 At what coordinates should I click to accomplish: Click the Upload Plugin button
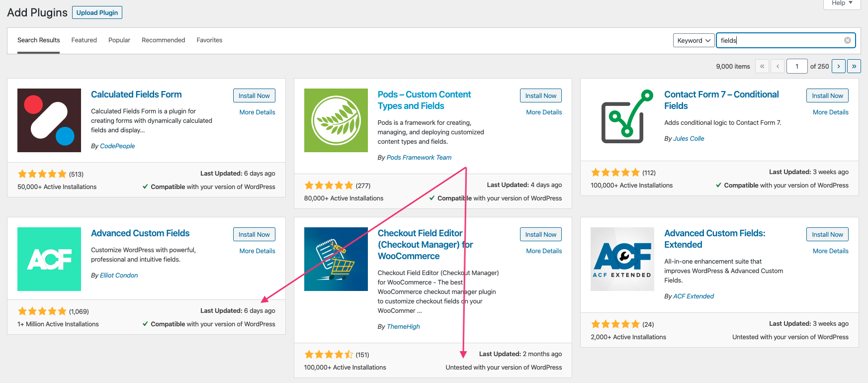pos(97,12)
